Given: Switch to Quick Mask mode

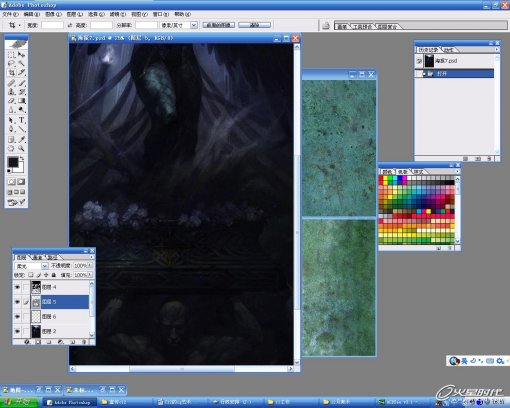Looking at the screenshot, I should click(x=21, y=182).
